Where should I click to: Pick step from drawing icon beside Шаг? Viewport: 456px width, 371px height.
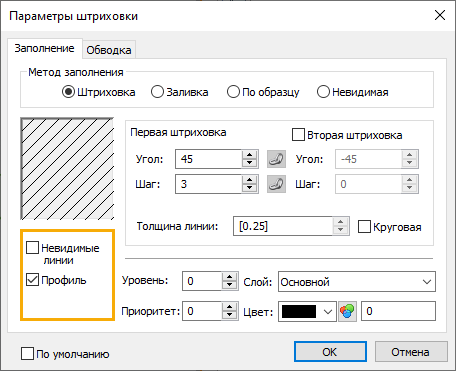[x=276, y=184]
